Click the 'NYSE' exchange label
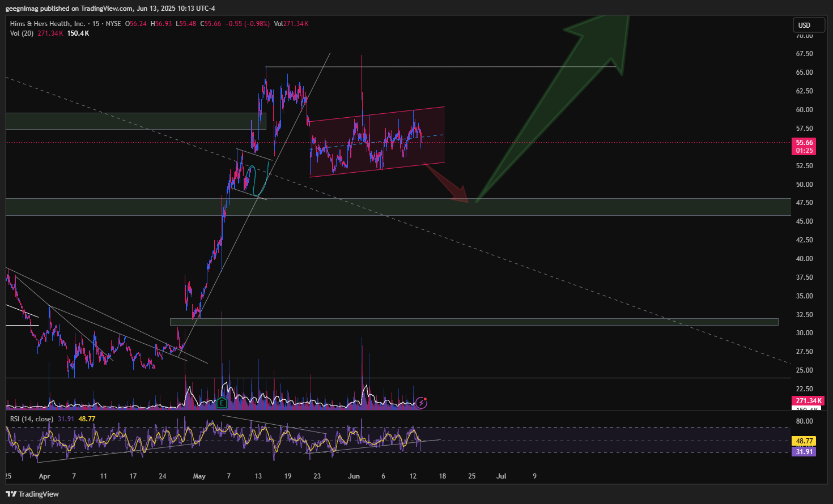833x504 pixels. tap(113, 24)
